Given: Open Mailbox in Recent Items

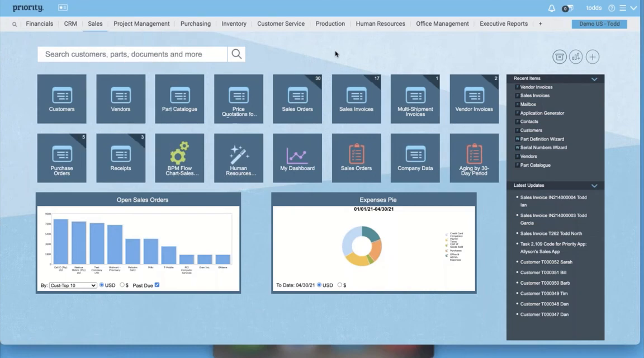Looking at the screenshot, I should click(x=528, y=105).
